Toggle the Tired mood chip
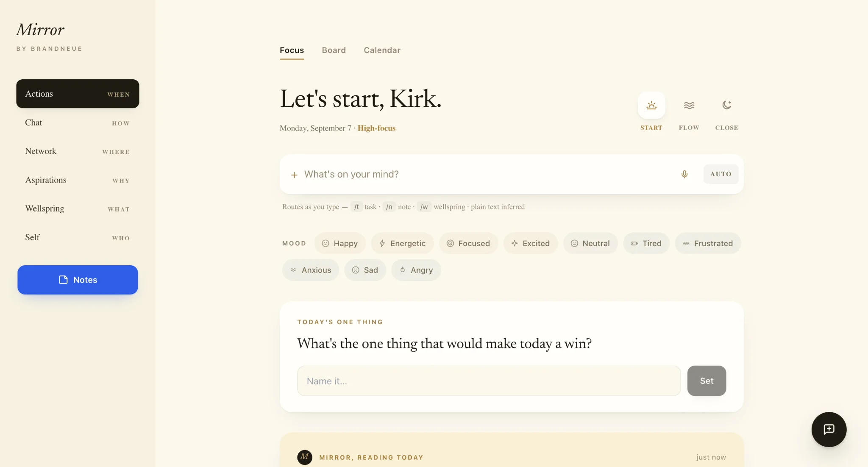 [x=647, y=243]
